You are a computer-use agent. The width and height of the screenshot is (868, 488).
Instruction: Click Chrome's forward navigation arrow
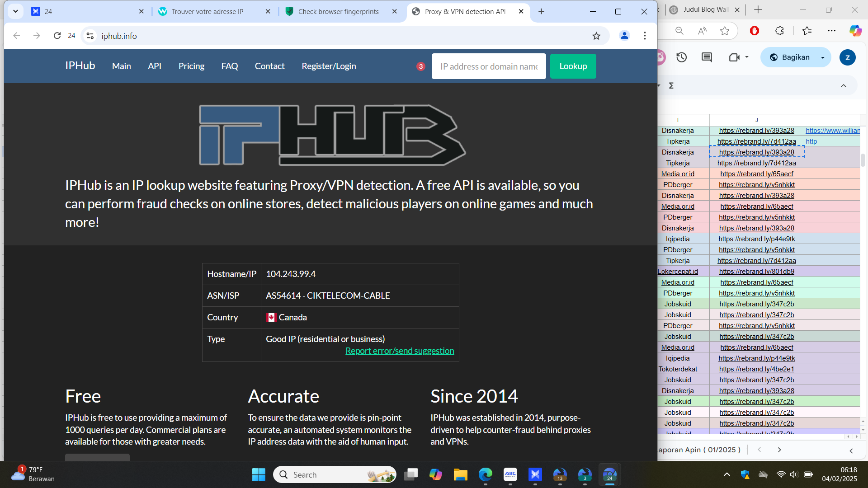point(37,36)
